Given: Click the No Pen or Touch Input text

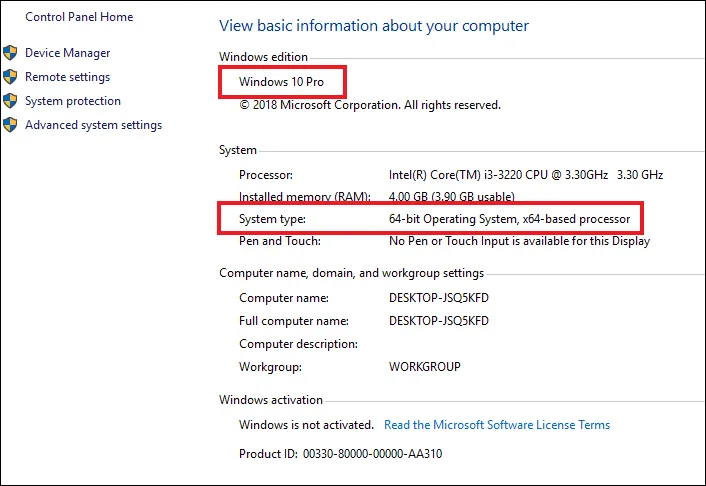Looking at the screenshot, I should 519,241.
